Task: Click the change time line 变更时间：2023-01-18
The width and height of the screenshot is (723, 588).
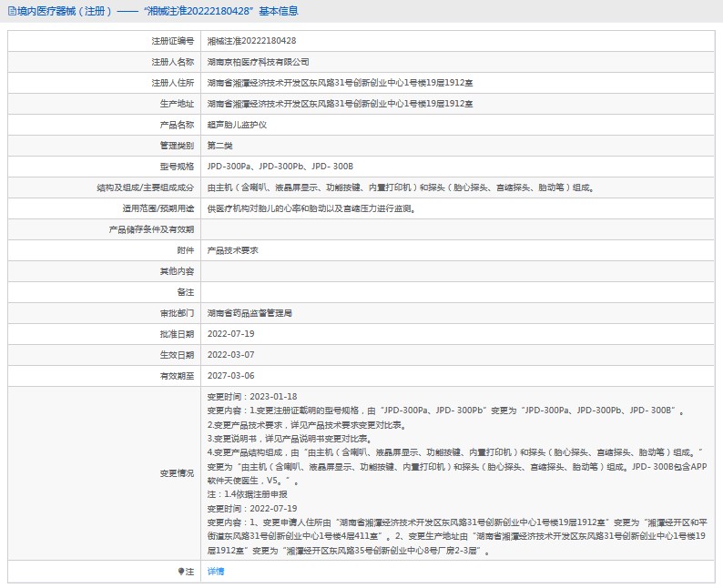Action: click(x=251, y=397)
